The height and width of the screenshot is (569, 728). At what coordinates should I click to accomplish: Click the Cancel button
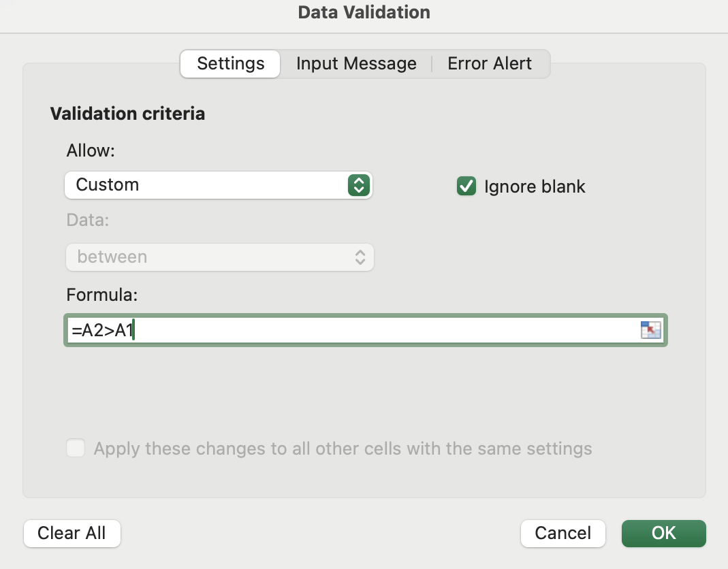pos(563,533)
